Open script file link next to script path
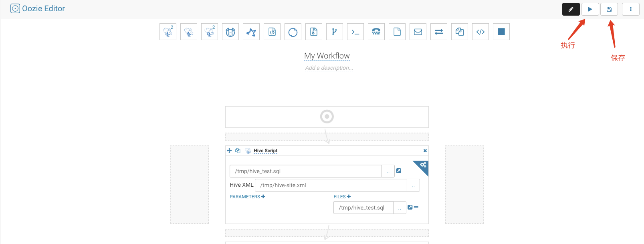Screen dimensions: 644x244 pos(399,171)
